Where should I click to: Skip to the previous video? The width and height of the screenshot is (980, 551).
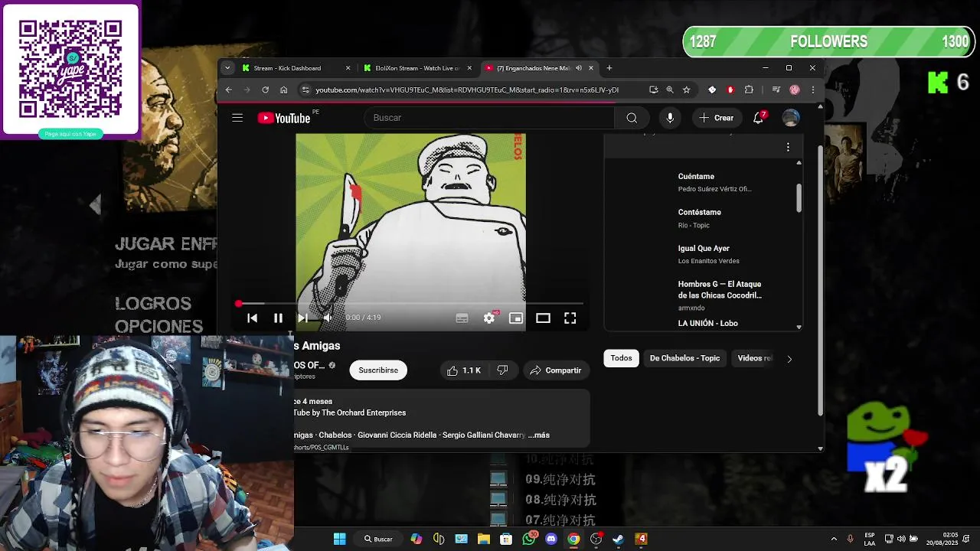pyautogui.click(x=252, y=318)
